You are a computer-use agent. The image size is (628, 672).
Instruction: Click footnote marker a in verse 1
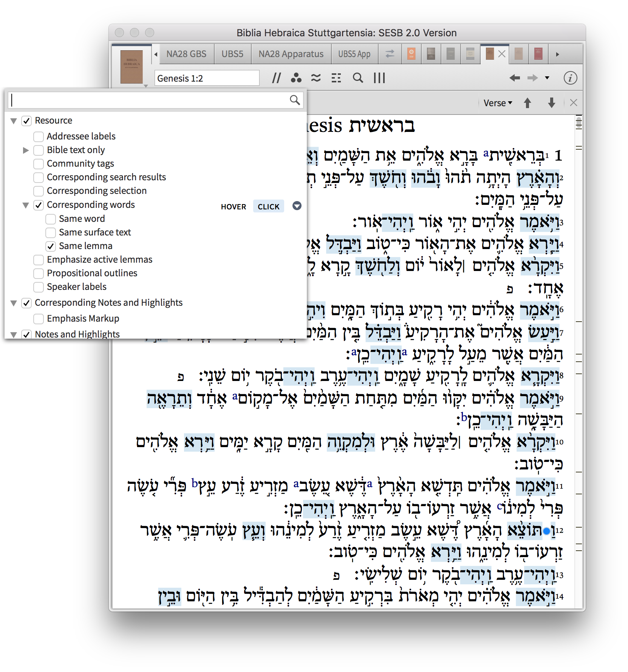[x=486, y=153]
